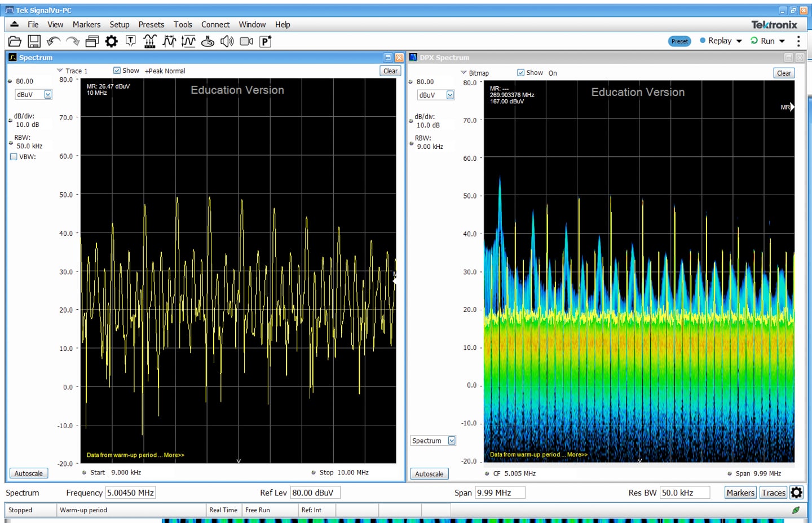Click the Ref Lev field 80.00 dBuV
The width and height of the screenshot is (812, 523).
click(315, 493)
